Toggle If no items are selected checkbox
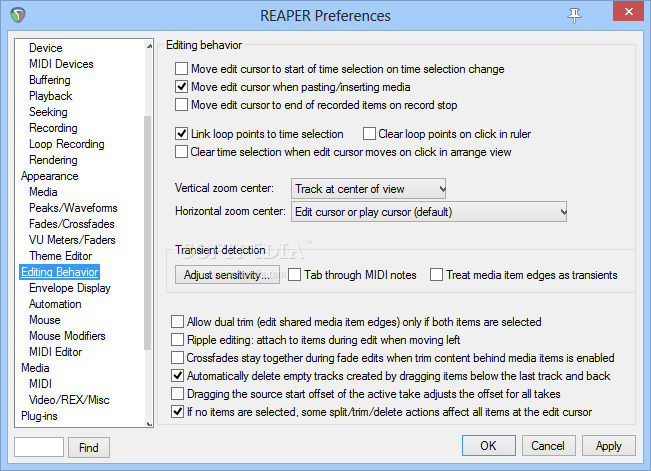651x471 pixels. pos(177,412)
